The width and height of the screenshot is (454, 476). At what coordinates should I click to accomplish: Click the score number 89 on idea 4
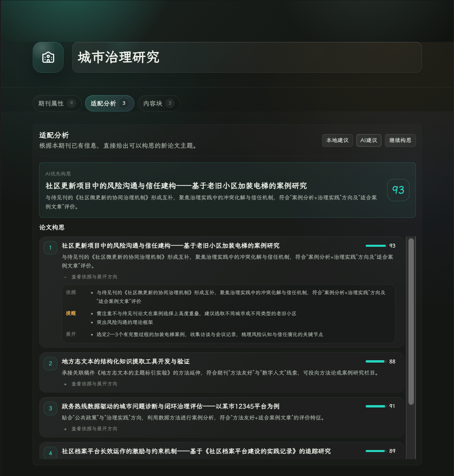pyautogui.click(x=392, y=451)
